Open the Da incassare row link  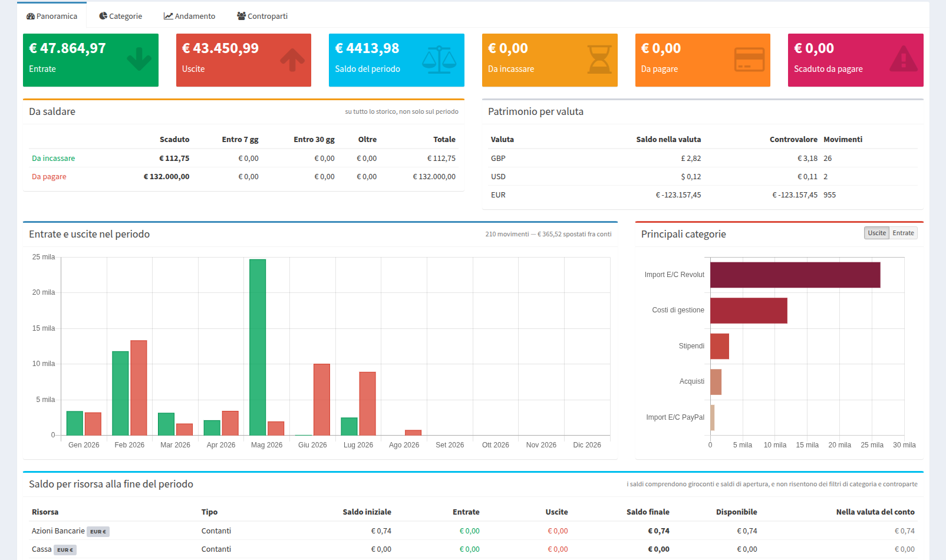tap(53, 158)
